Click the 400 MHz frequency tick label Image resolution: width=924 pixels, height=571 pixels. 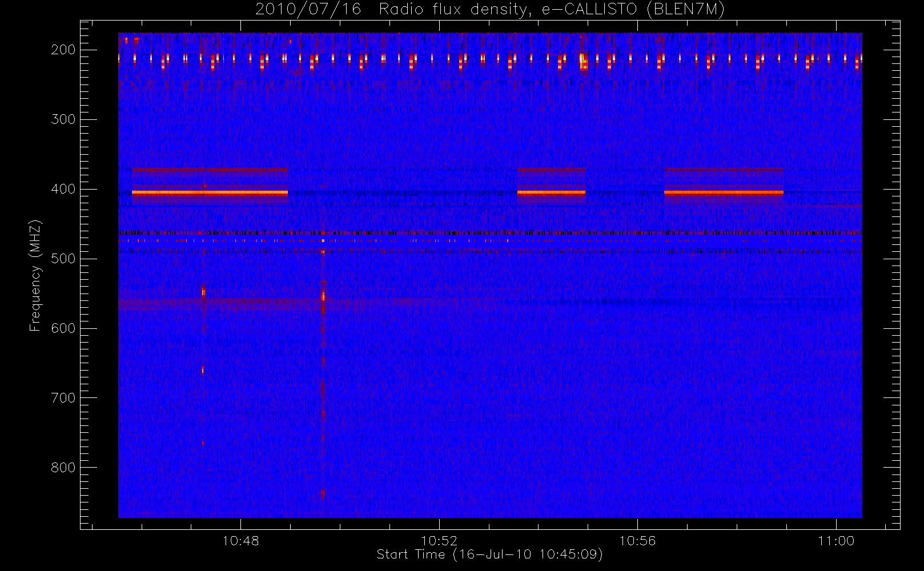pos(63,189)
